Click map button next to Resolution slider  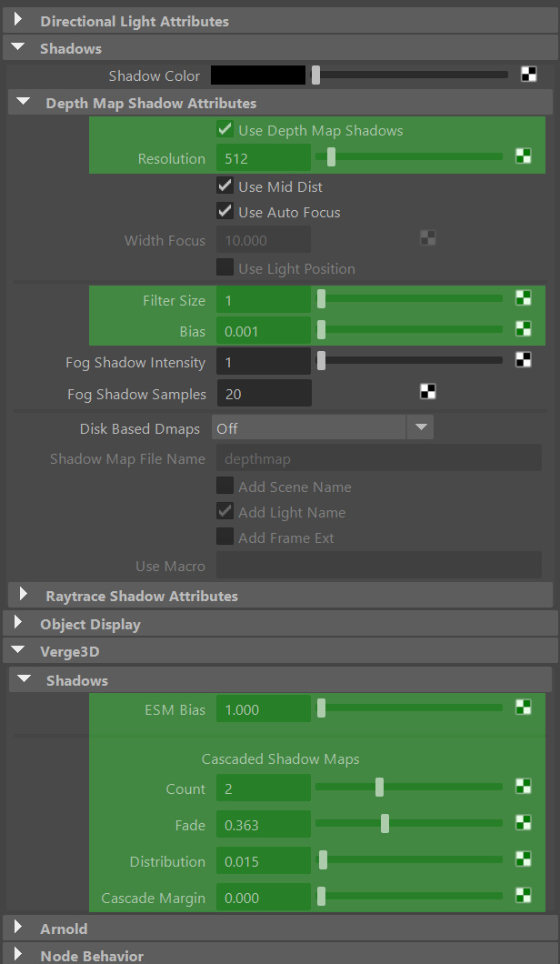coord(523,156)
